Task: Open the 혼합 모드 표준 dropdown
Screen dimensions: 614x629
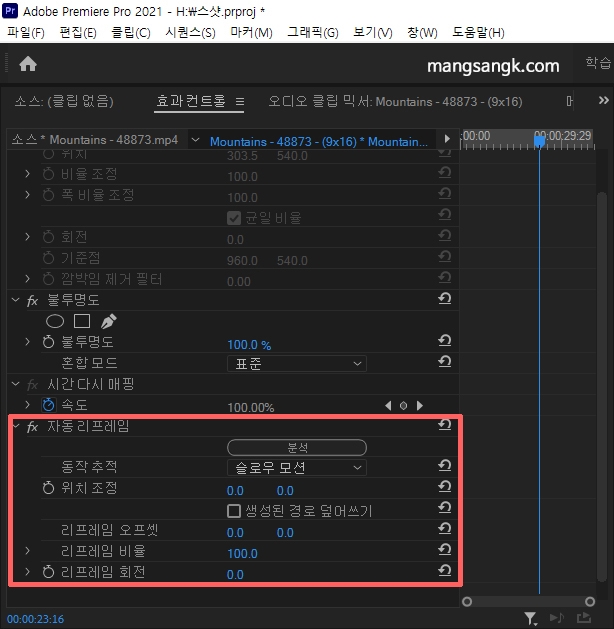Action: point(297,363)
